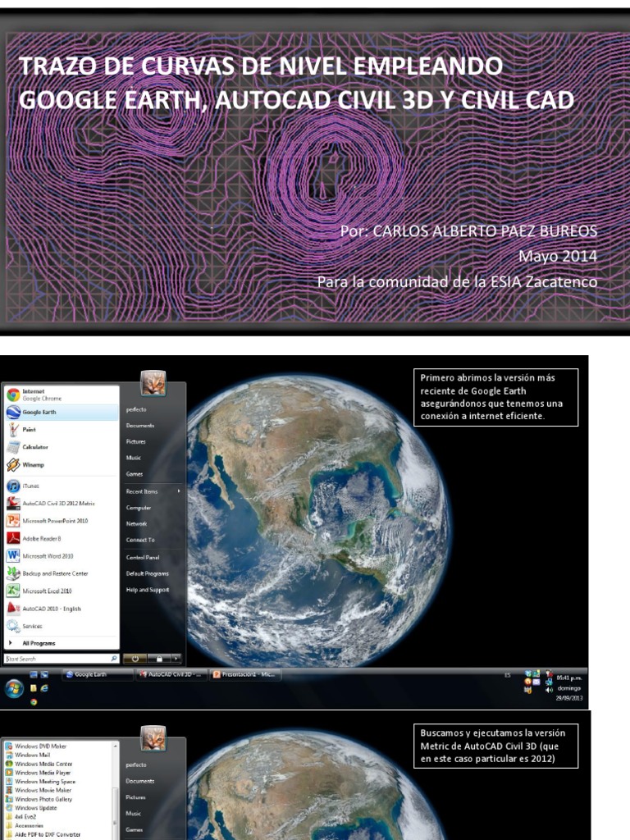Open Adobe Reader 8
The image size is (630, 840).
coord(61,538)
